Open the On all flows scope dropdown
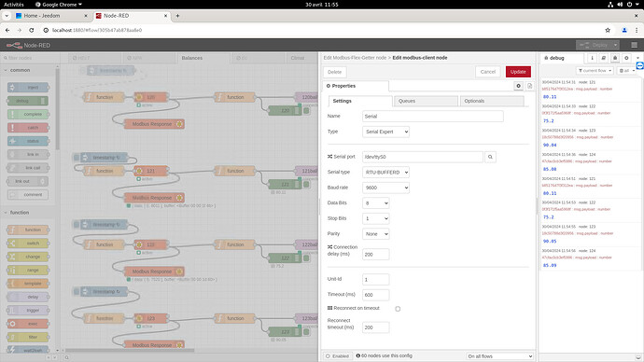The image size is (644, 362). (x=500, y=355)
